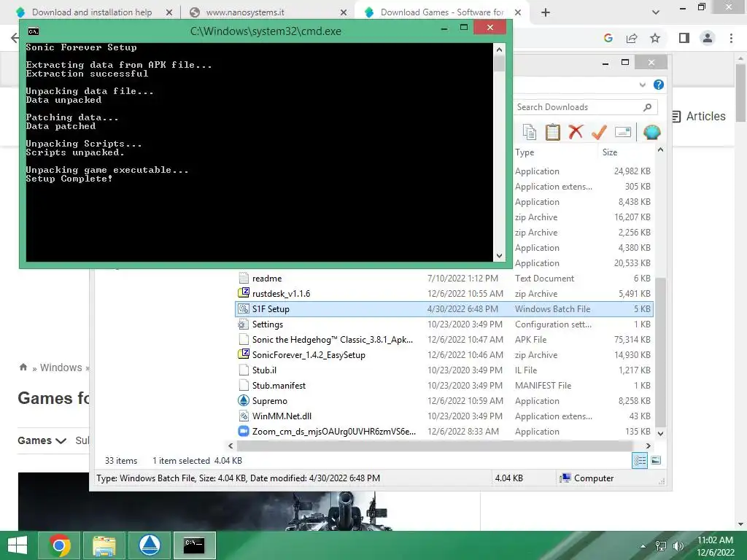Sort files by Size column header
The width and height of the screenshot is (747, 560).
pos(610,152)
